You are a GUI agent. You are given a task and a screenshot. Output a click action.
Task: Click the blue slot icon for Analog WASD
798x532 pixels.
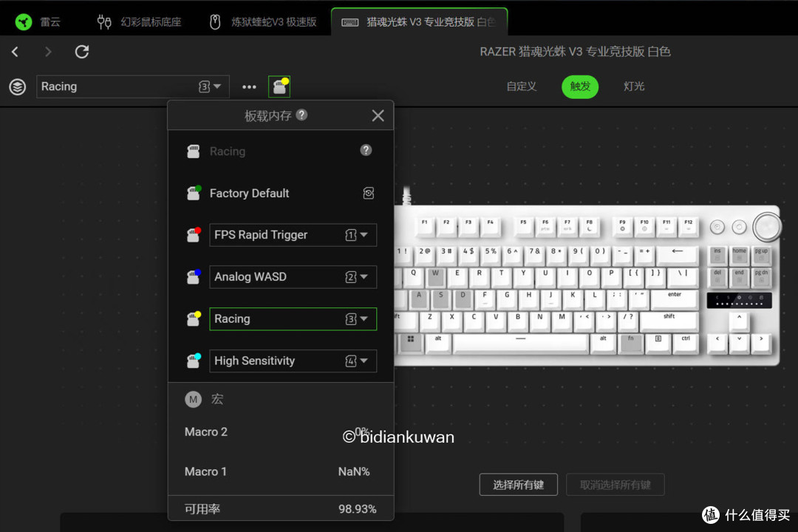point(194,276)
